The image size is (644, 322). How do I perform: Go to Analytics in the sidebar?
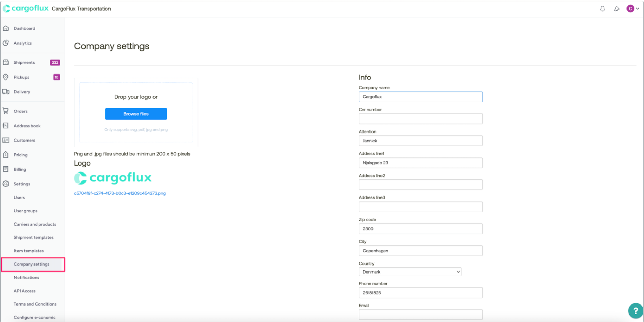click(x=23, y=43)
